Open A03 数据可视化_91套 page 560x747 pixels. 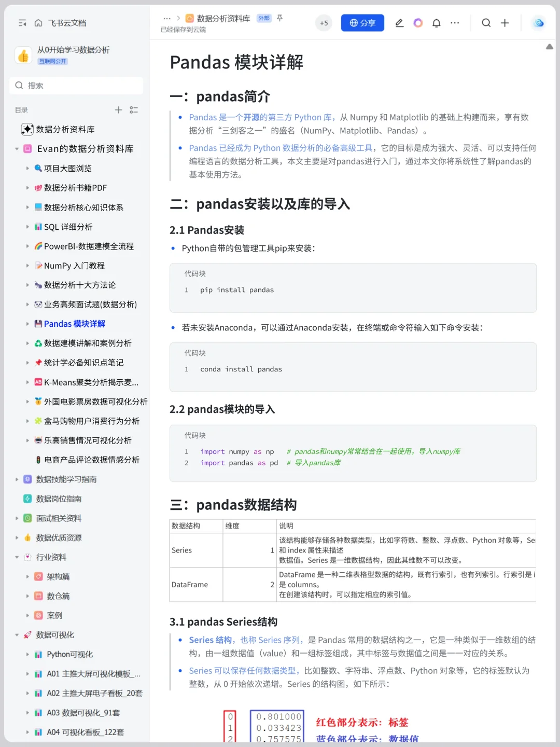pyautogui.click(x=83, y=713)
